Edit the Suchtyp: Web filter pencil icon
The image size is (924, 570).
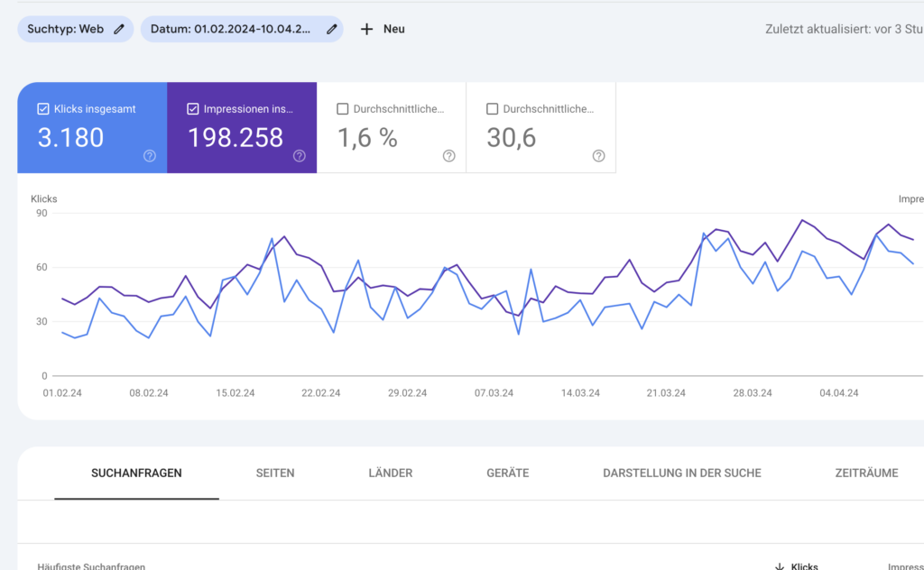(119, 29)
